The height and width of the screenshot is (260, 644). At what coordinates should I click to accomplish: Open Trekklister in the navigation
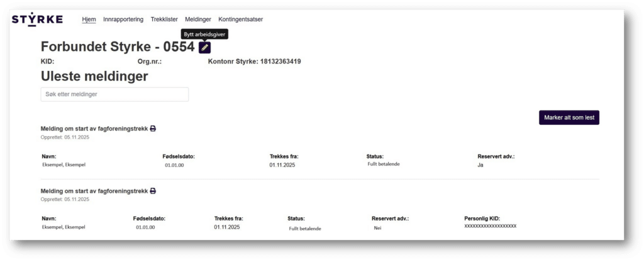coord(164,19)
